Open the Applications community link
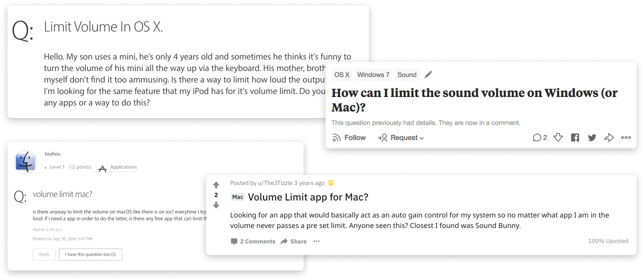644x280 pixels. [123, 167]
